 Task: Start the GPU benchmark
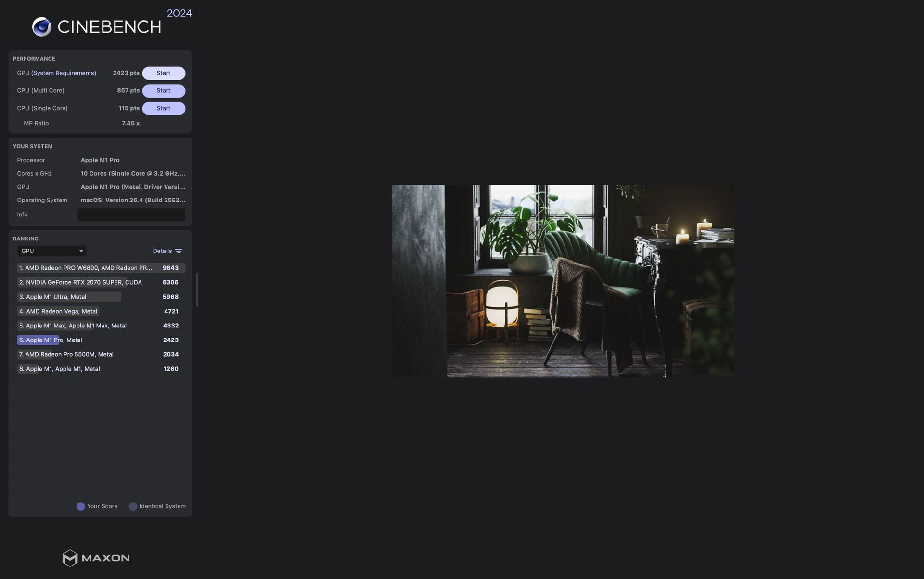click(x=164, y=73)
